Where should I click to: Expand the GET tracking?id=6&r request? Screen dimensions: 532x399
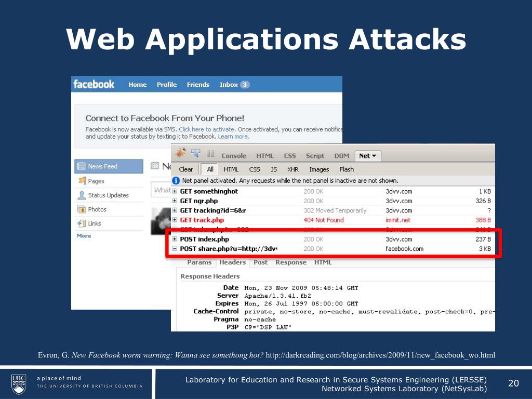pyautogui.click(x=175, y=210)
